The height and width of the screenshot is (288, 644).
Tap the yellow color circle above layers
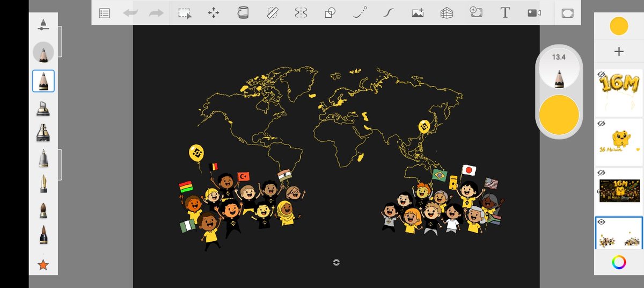point(619,25)
